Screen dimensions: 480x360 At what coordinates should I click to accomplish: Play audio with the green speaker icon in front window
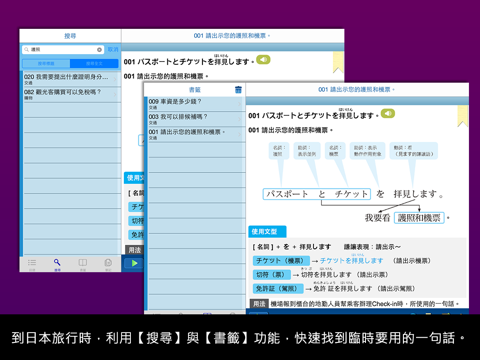point(388,114)
